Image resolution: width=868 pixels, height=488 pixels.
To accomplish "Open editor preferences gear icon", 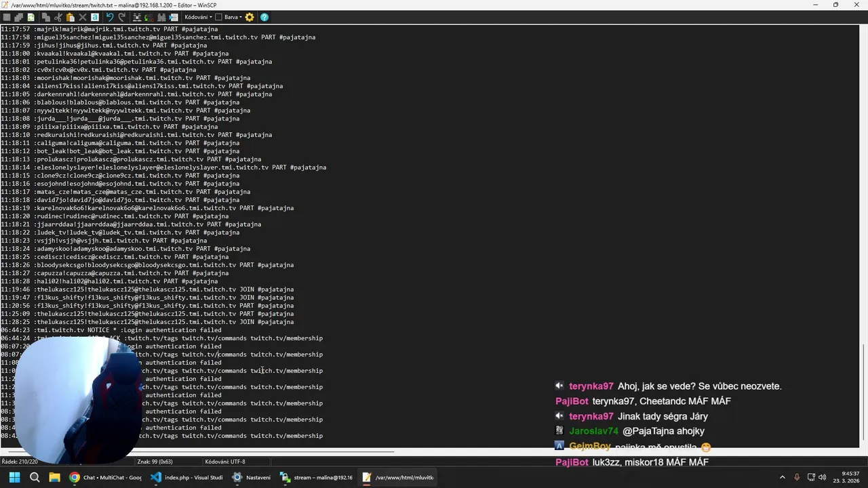I will (250, 17).
